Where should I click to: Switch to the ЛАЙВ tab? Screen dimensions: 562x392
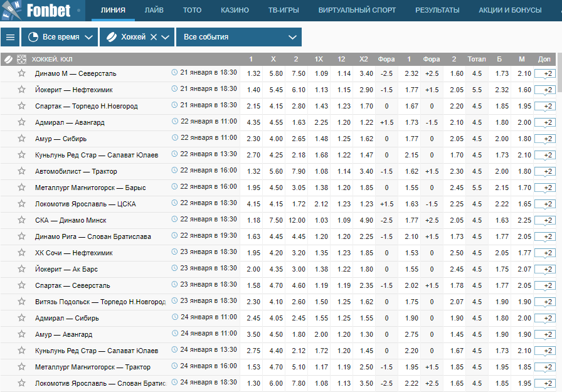(154, 10)
